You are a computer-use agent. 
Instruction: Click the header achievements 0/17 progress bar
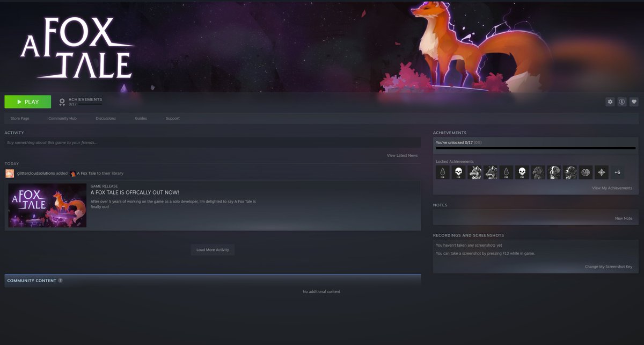90,104
